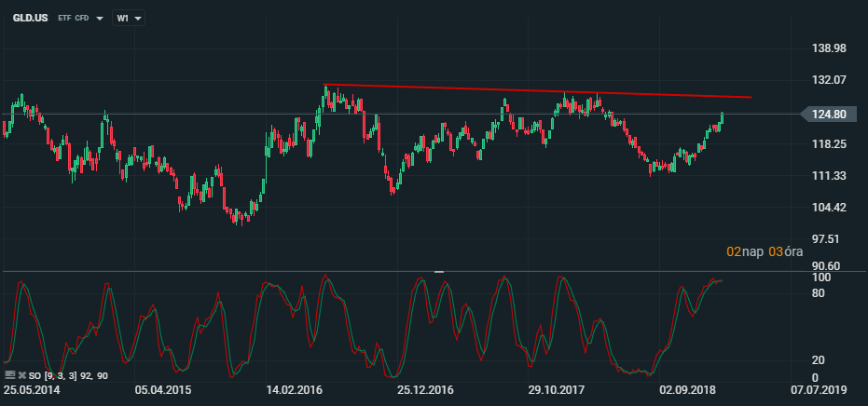Click the 20 level on the oscillator scale
This screenshot has height=406, width=868.
pyautogui.click(x=818, y=360)
